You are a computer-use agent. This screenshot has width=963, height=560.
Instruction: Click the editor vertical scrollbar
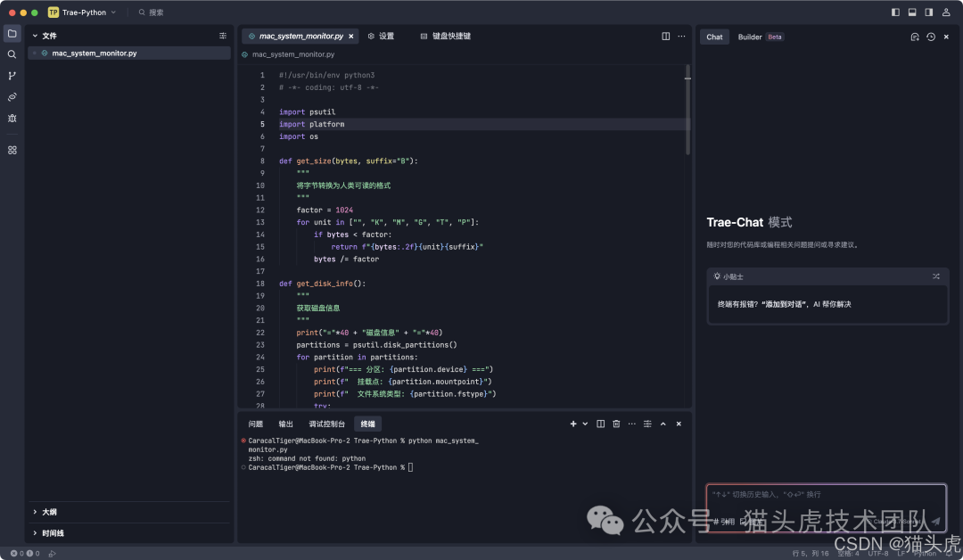click(x=687, y=107)
